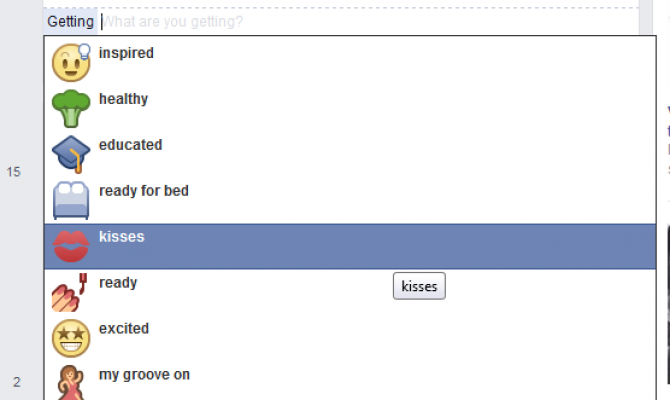Click the inspired lightbulb emoji icon

pyautogui.click(x=71, y=62)
